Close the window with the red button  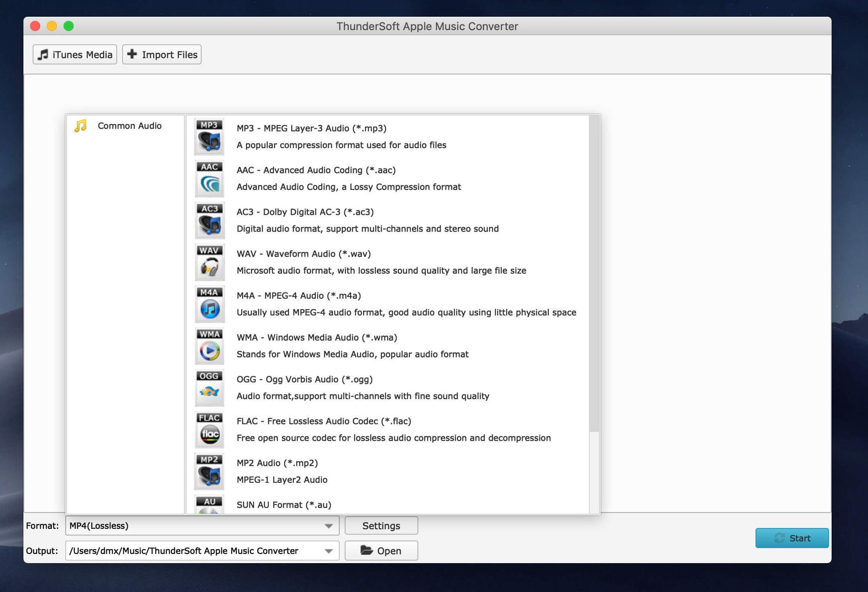(x=35, y=26)
